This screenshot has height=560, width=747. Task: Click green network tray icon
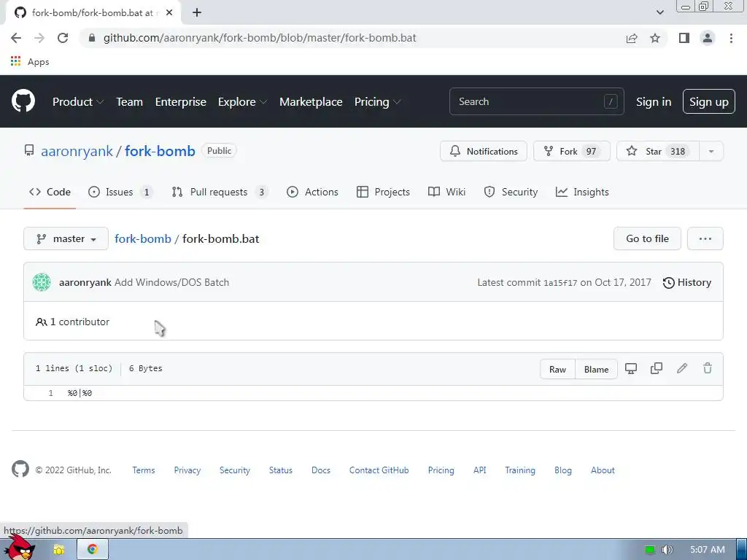tap(650, 550)
